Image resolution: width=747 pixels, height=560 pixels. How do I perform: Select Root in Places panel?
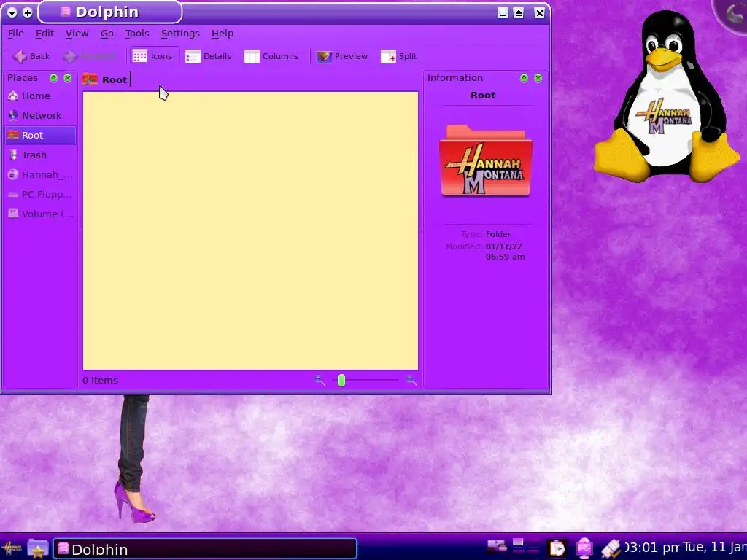(40, 135)
